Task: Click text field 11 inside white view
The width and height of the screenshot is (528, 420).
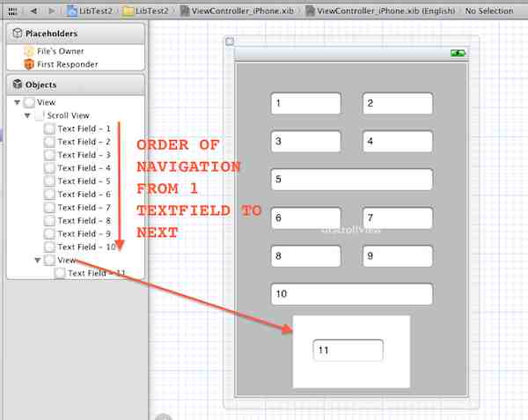Action: coord(348,350)
